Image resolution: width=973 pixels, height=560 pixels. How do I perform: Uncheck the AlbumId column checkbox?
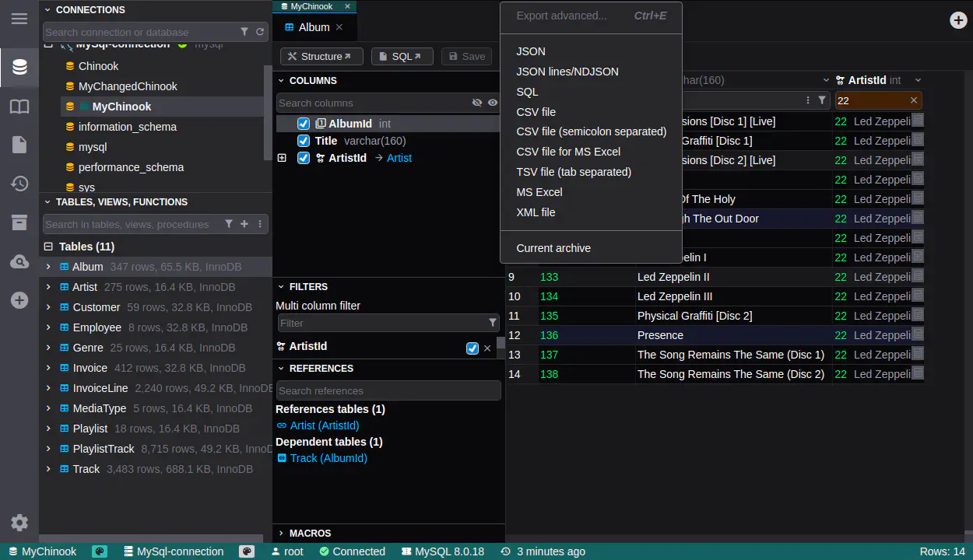pyautogui.click(x=304, y=124)
